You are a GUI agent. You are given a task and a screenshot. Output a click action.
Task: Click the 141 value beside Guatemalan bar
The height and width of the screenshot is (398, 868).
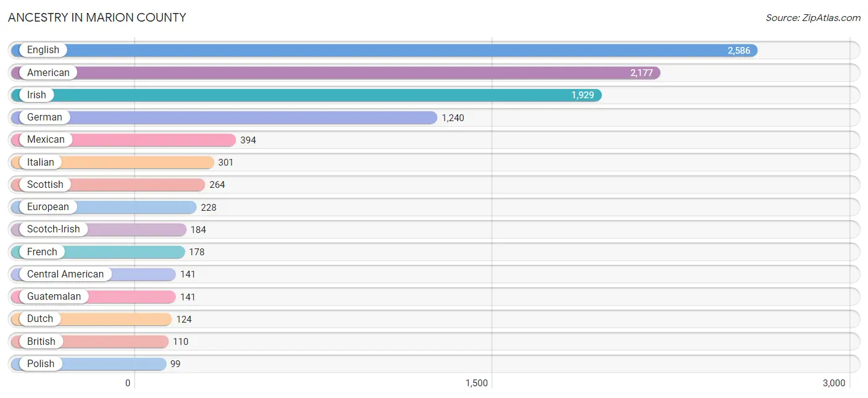pos(188,297)
